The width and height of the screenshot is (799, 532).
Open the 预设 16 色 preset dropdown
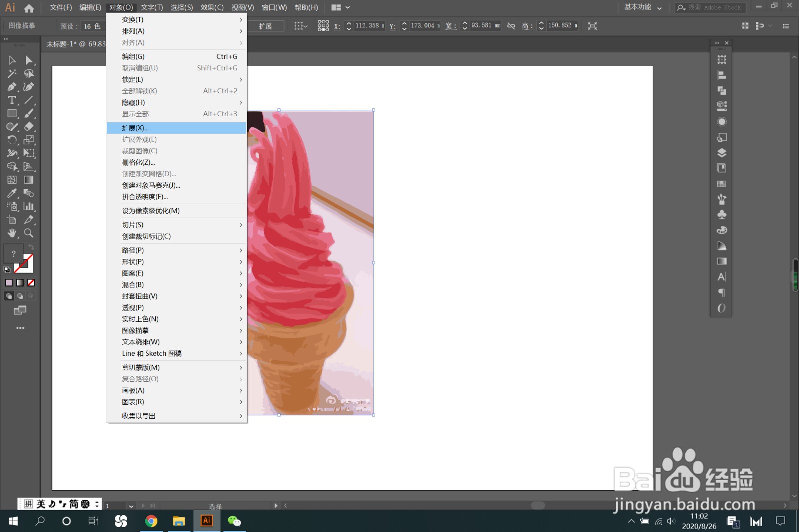(92, 26)
